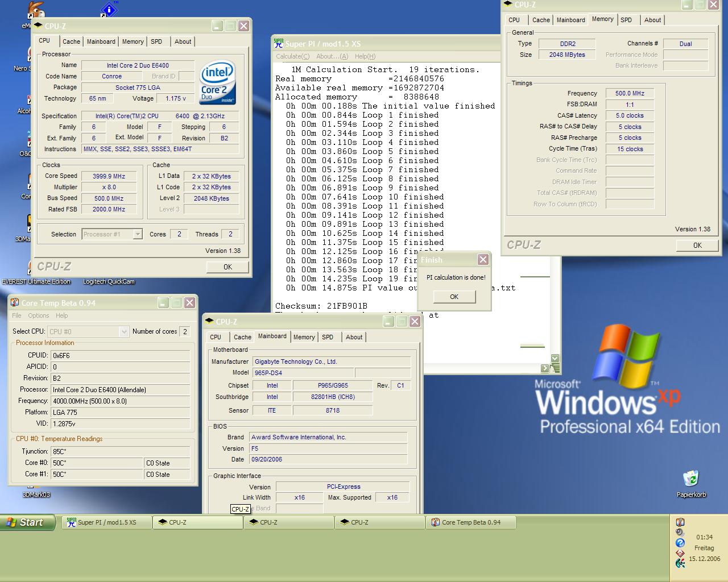728x582 pixels.
Task: Click the Windows Start button
Action: pyautogui.click(x=27, y=522)
